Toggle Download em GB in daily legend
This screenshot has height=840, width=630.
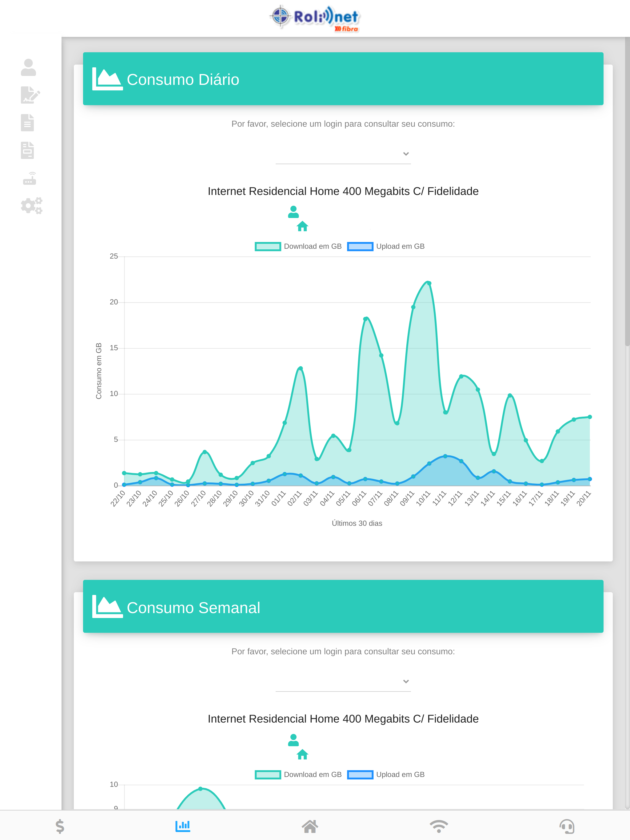click(x=298, y=247)
